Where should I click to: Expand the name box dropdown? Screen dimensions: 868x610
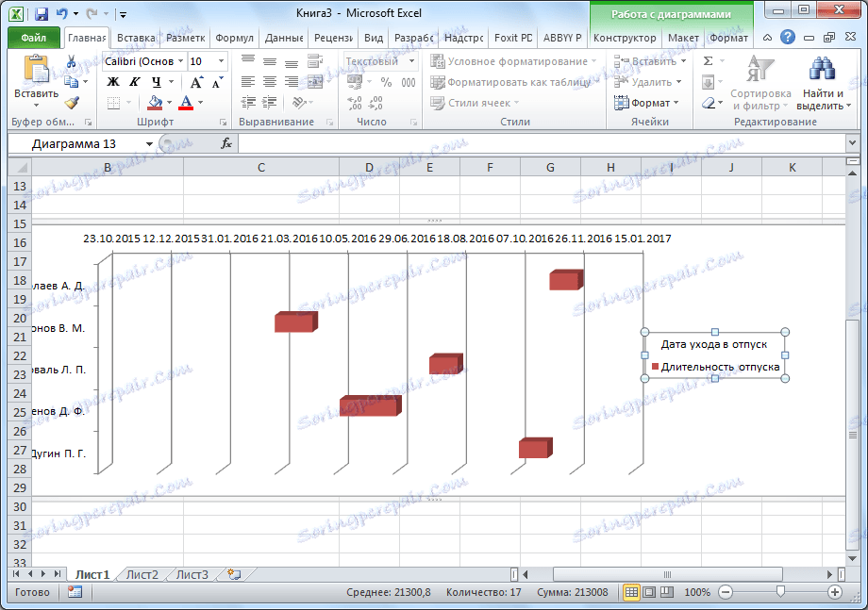pos(149,144)
